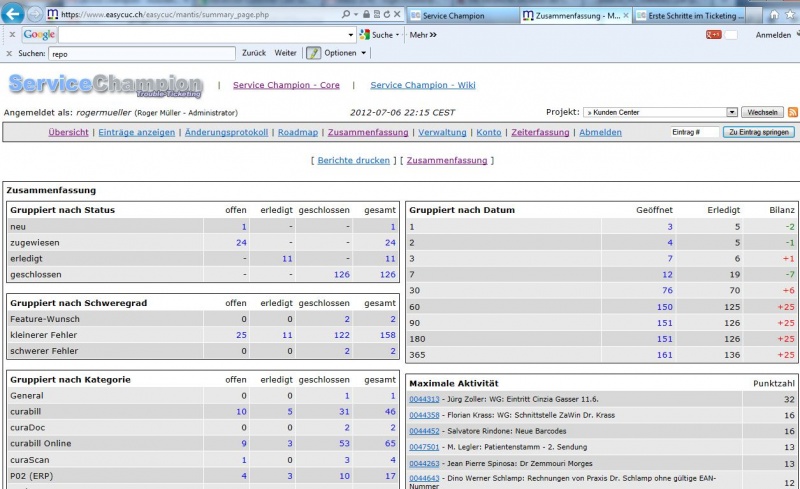Click offen count 4 in P02 (ERP) row
Viewport: 800px width, 489px height.
point(244,476)
